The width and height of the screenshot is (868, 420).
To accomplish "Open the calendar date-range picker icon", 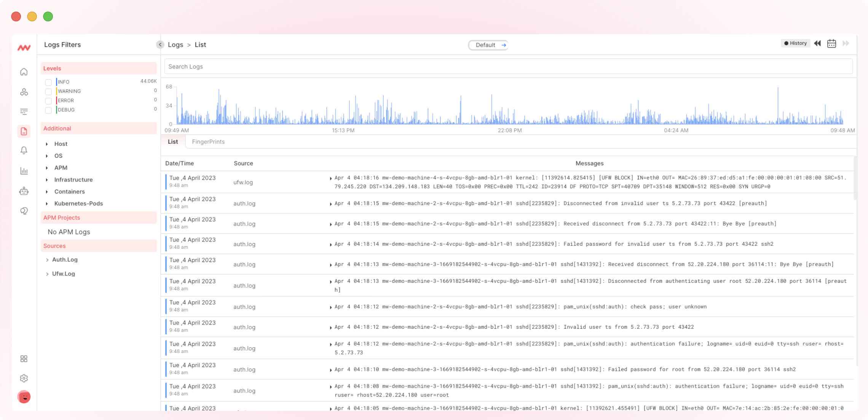I will pyautogui.click(x=832, y=43).
